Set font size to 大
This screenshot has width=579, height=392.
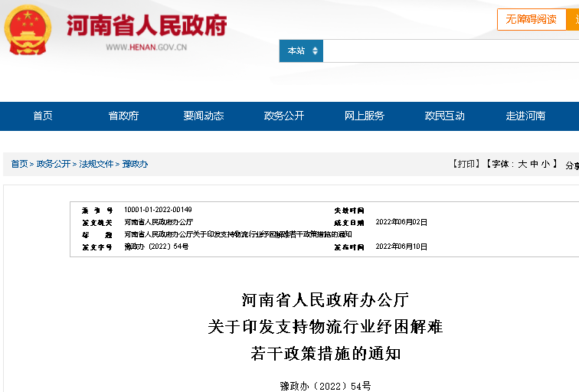click(x=522, y=164)
